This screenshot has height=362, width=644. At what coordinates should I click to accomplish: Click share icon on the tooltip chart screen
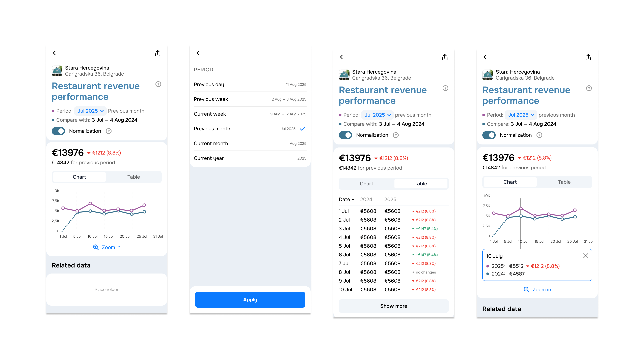pos(588,57)
